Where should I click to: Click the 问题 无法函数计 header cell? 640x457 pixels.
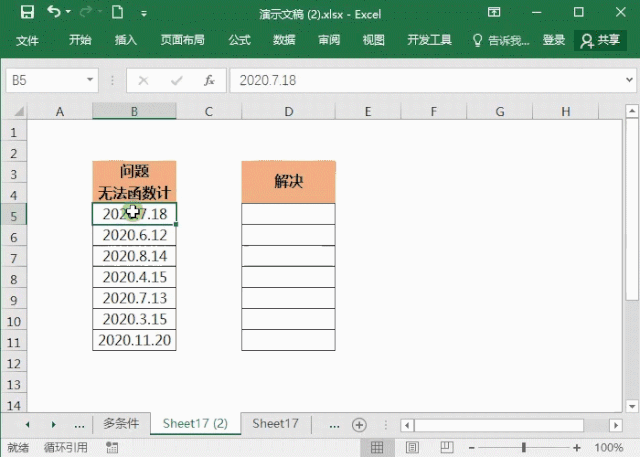click(x=134, y=182)
